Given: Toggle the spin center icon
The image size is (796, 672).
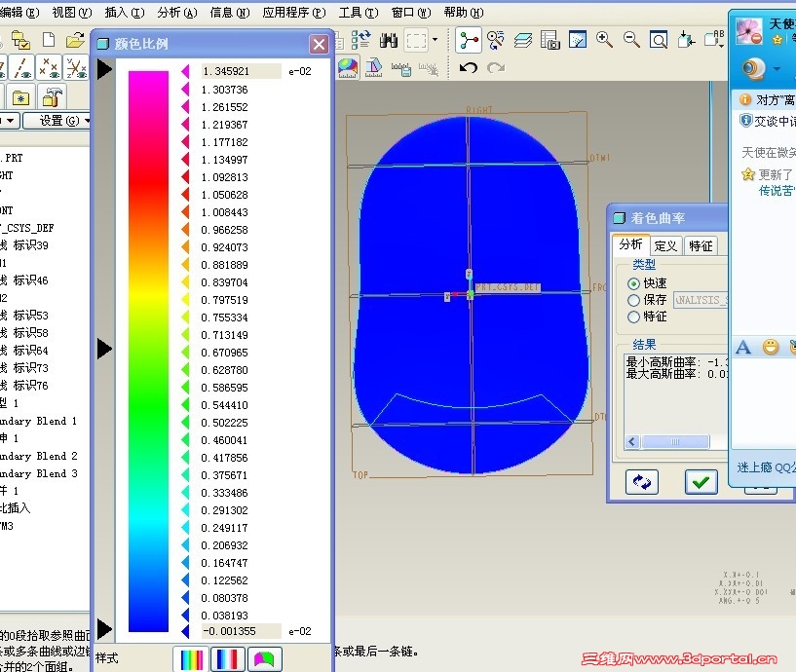Looking at the screenshot, I should 468,40.
